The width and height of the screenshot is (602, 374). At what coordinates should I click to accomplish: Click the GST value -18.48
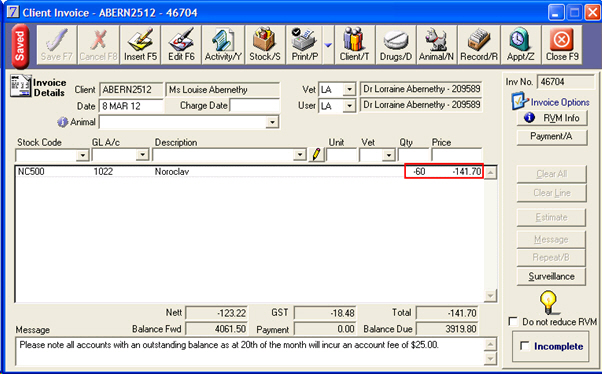[x=325, y=313]
